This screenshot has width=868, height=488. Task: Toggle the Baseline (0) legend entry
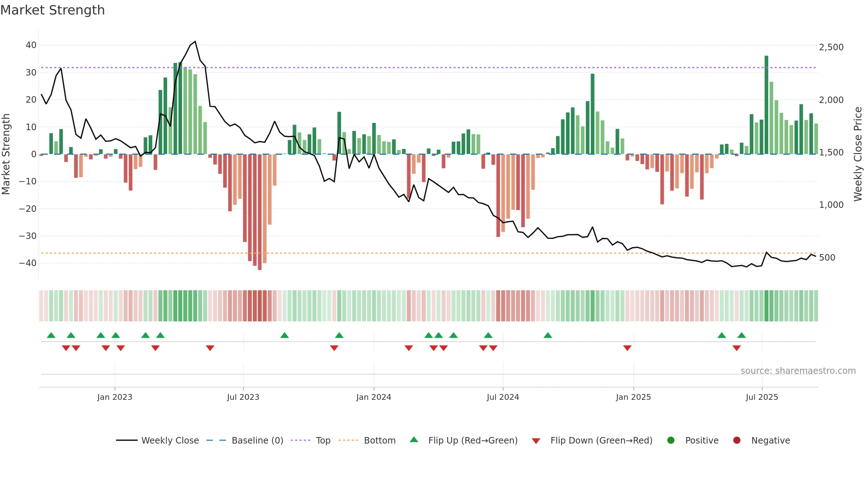pos(245,440)
